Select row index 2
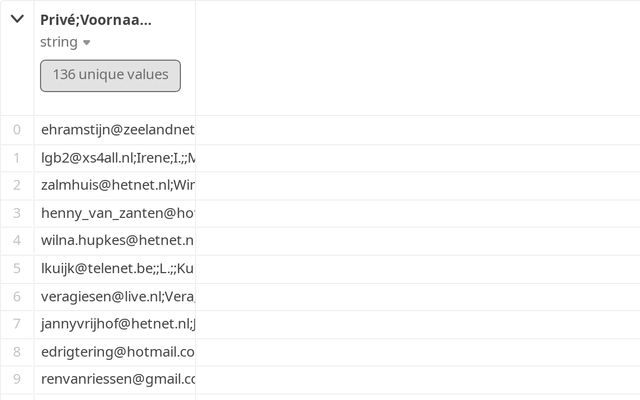The width and height of the screenshot is (640, 400). pyautogui.click(x=17, y=185)
